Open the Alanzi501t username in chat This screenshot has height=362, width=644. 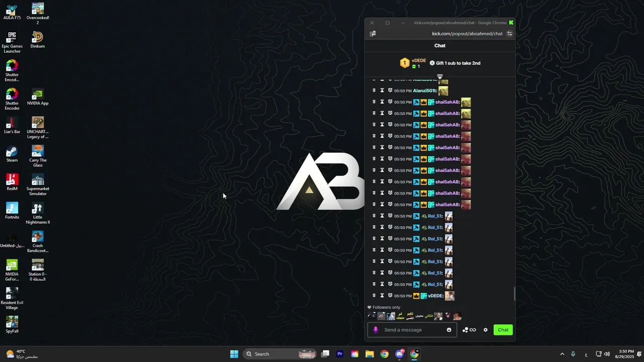(x=425, y=91)
